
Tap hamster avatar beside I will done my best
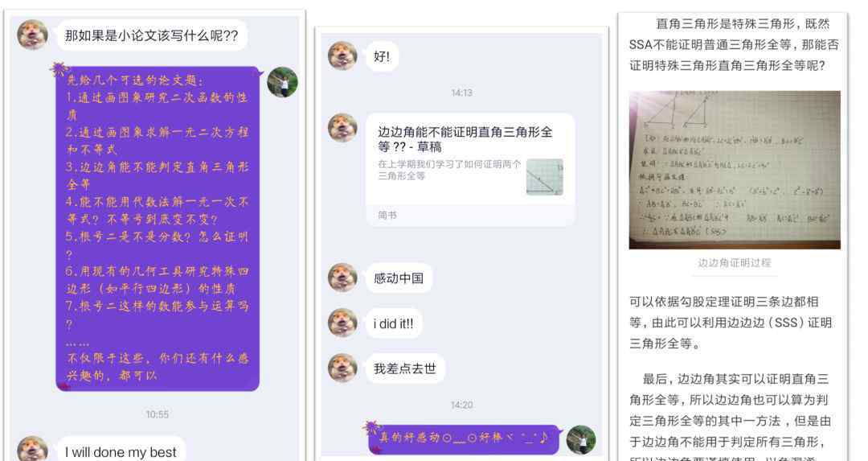point(32,449)
